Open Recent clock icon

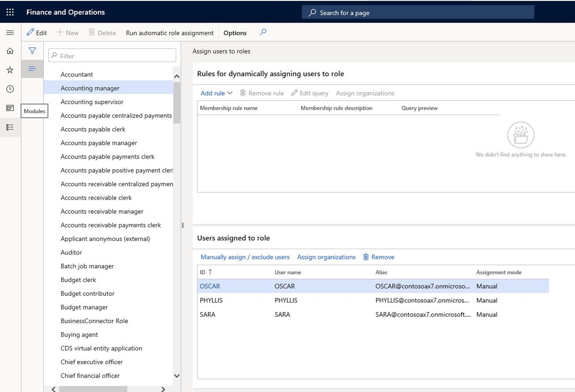[10, 89]
